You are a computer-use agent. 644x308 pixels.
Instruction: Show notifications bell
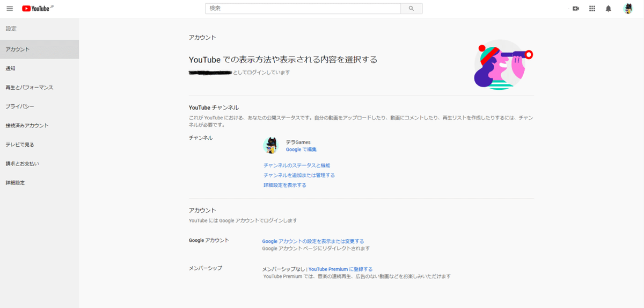608,9
